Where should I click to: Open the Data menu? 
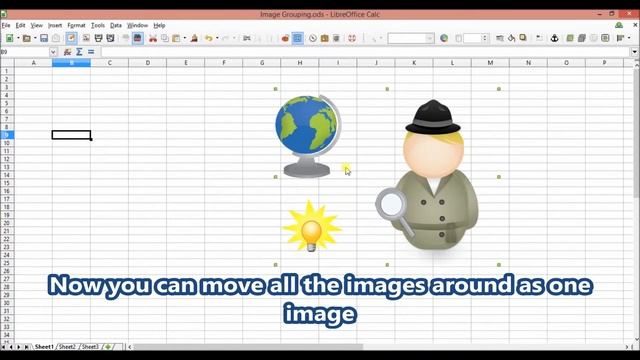pyautogui.click(x=116, y=25)
